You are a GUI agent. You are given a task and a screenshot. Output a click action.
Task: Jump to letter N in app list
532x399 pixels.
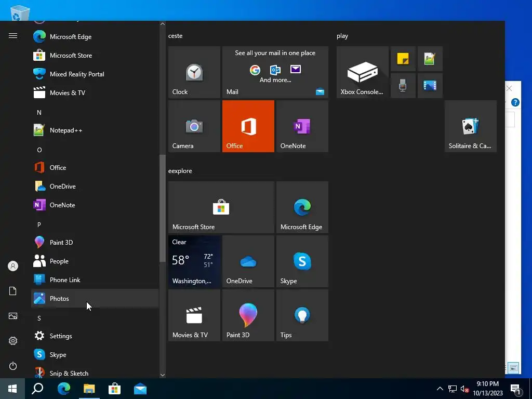(x=39, y=112)
